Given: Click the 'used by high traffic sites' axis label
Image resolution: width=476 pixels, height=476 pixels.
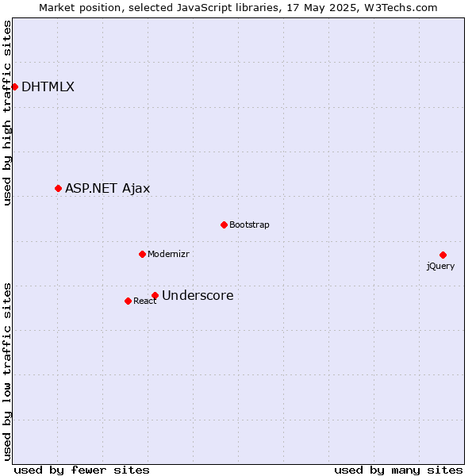Looking at the screenshot, I should [6, 113].
